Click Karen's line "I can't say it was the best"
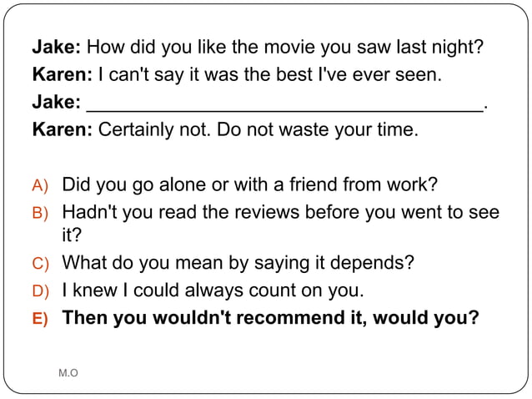Image resolution: width=532 pixels, height=399 pixels. [237, 74]
